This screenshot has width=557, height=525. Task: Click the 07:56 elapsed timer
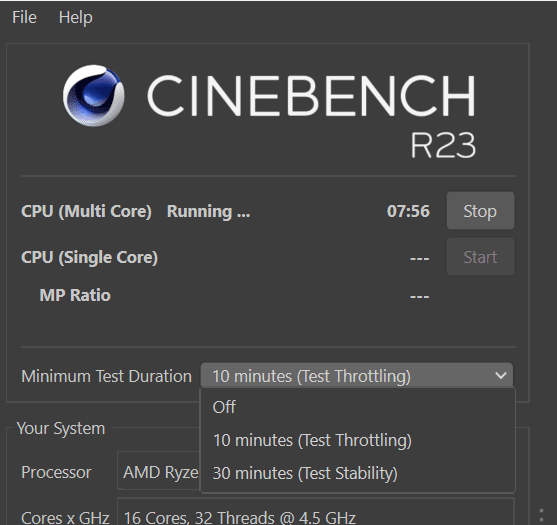pyautogui.click(x=408, y=211)
